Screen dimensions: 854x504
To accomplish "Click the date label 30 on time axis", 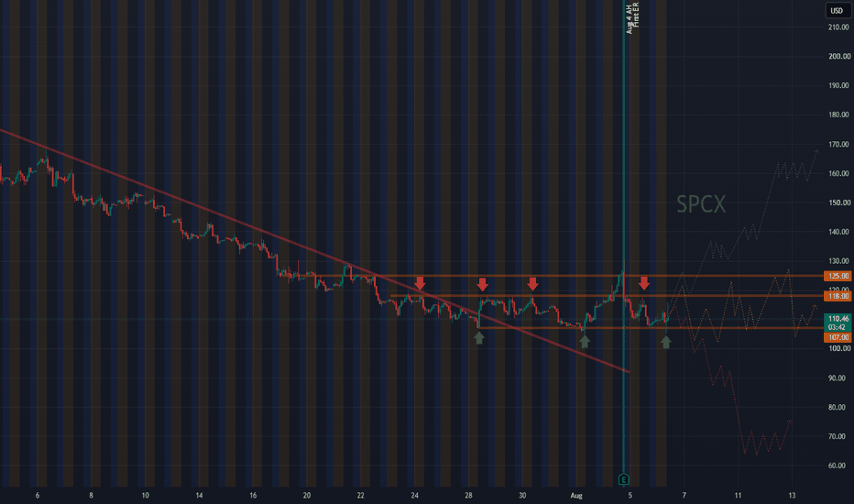I will point(522,495).
